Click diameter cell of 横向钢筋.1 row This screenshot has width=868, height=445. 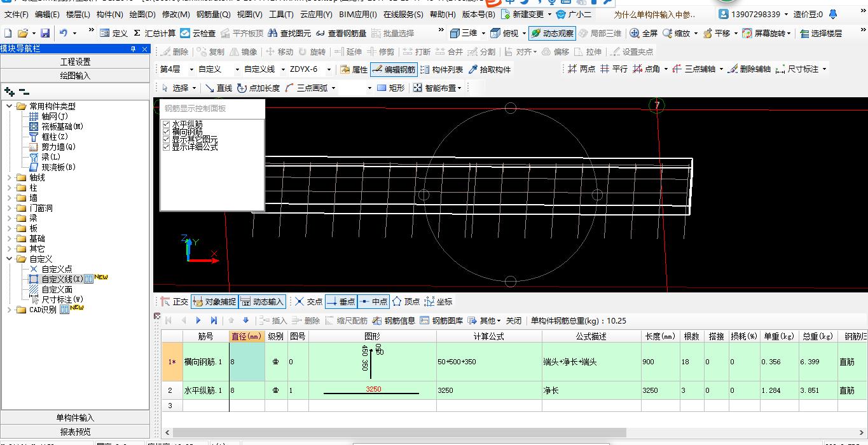pos(247,362)
